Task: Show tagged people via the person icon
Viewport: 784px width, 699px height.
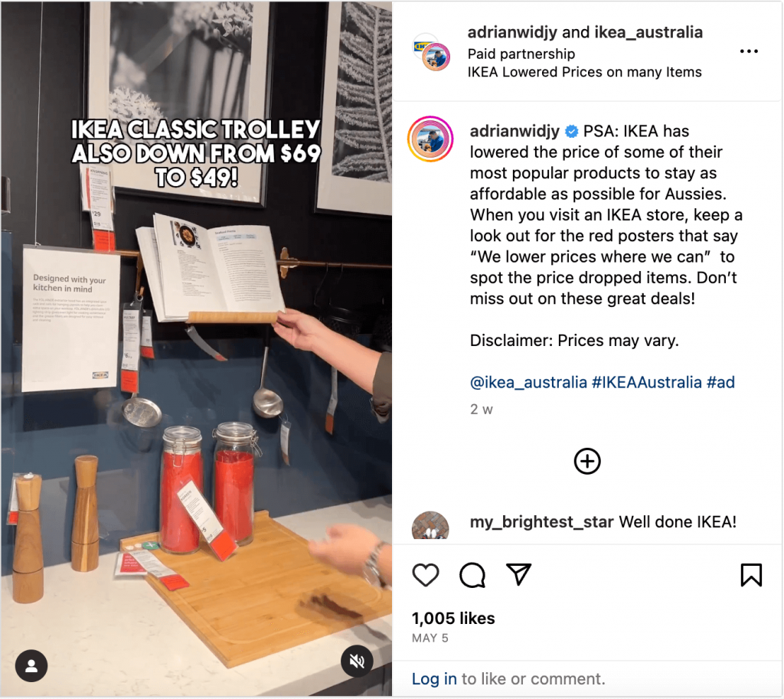Action: click(31, 665)
